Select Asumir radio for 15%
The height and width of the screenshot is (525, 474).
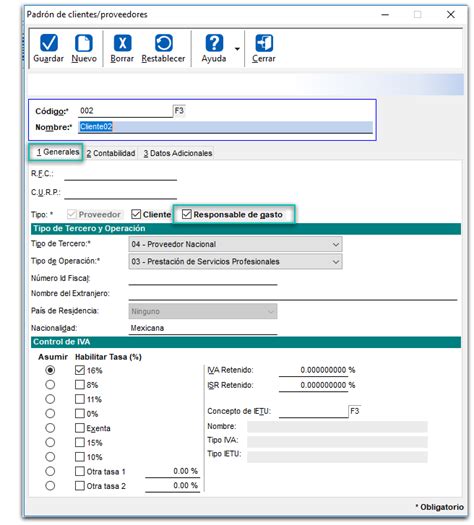click(50, 442)
